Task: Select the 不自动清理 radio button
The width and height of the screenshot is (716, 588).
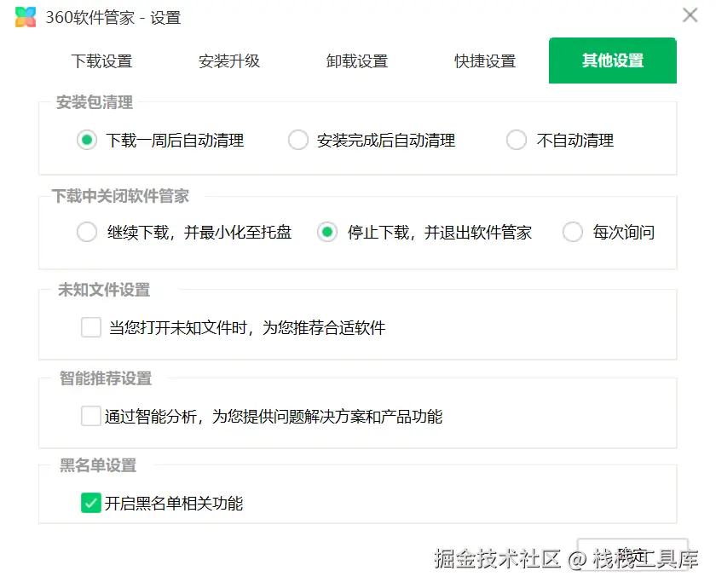Action: 517,141
